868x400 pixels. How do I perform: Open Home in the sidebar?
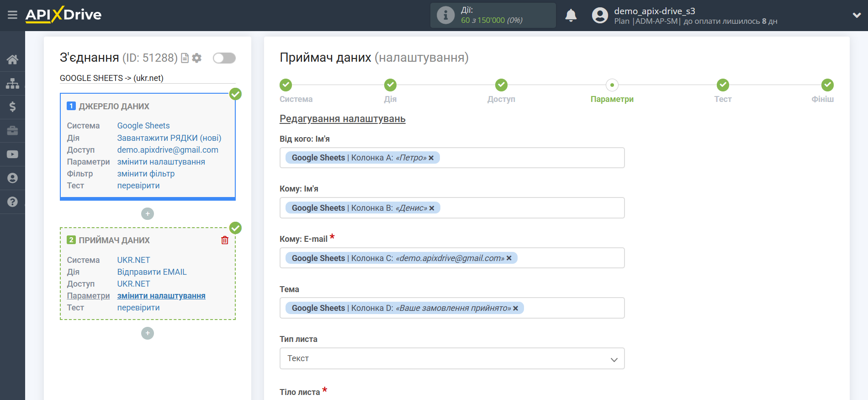12,59
